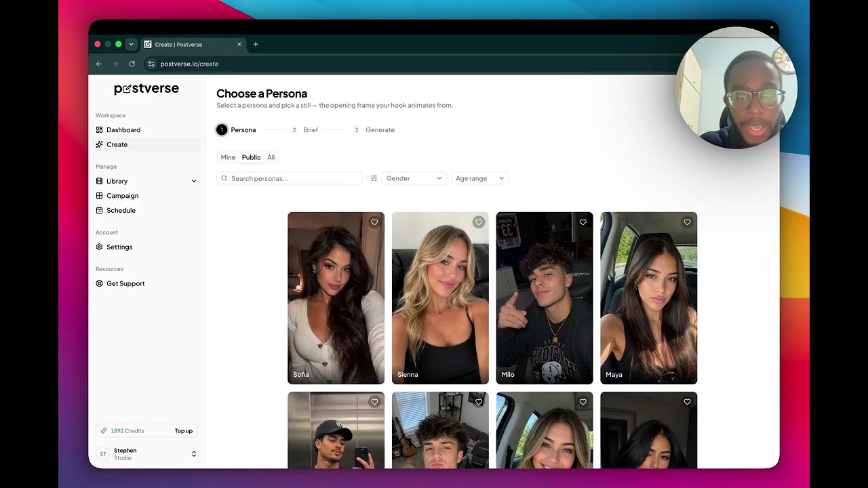This screenshot has width=868, height=488.
Task: Go back in the browser
Action: (x=99, y=64)
